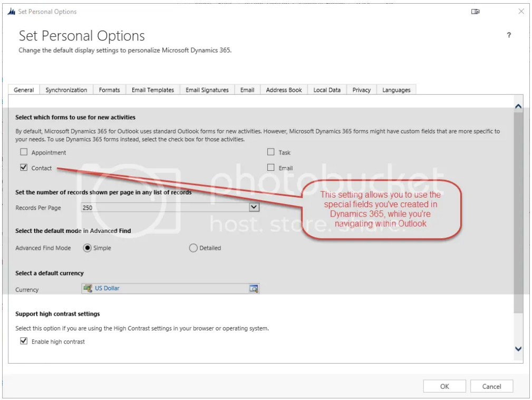Click the 'Records Per Page' label

click(38, 208)
